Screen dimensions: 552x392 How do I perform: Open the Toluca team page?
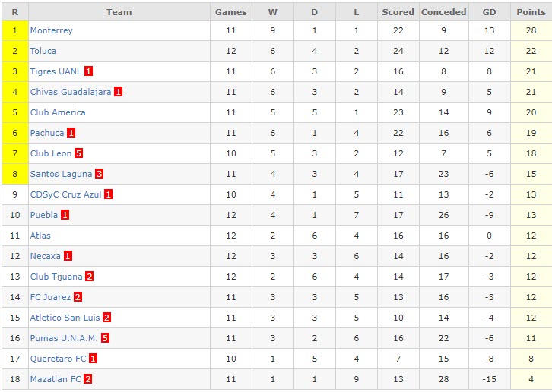43,51
